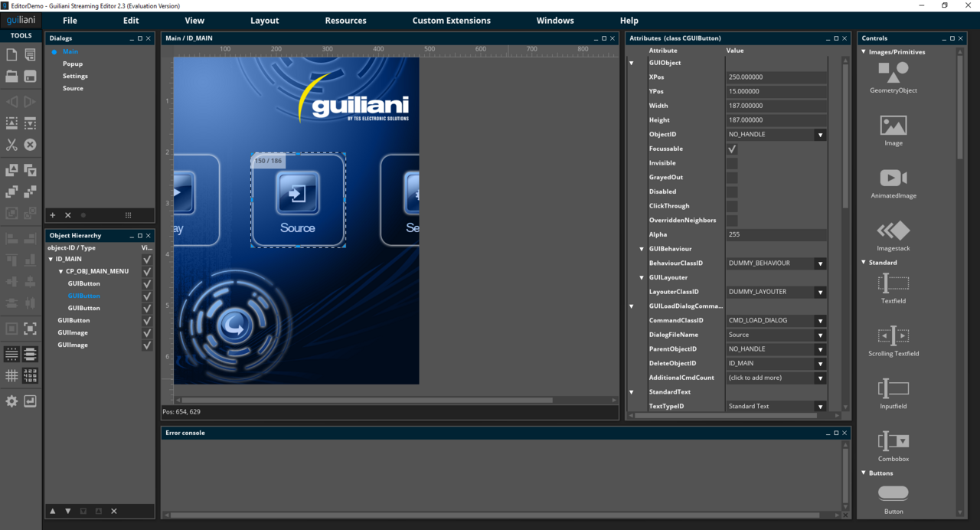Click the scissors cut icon
This screenshot has height=530, width=980.
pyautogui.click(x=11, y=144)
